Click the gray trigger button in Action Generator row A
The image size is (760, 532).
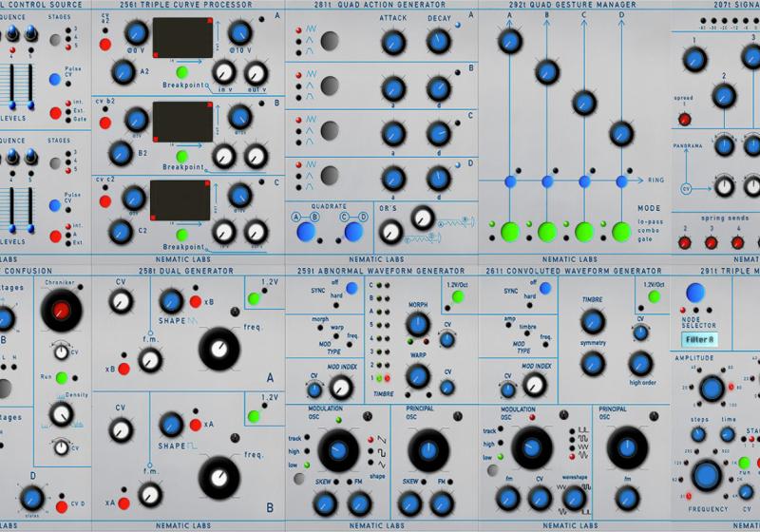tap(330, 41)
